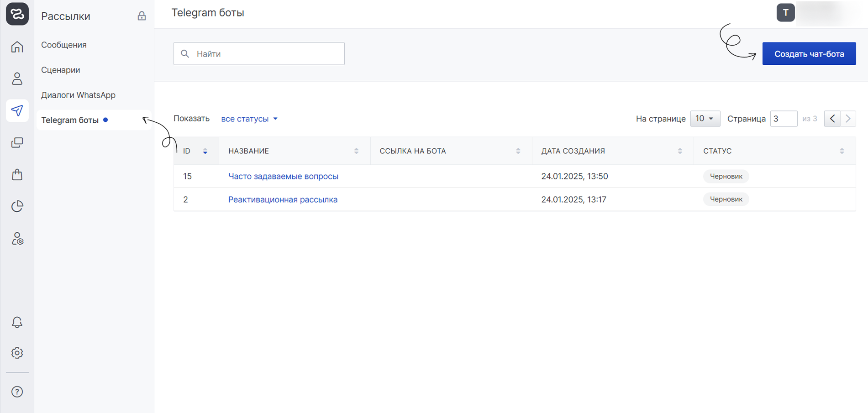Select the Сценарии menu item
The image size is (868, 413).
point(61,70)
